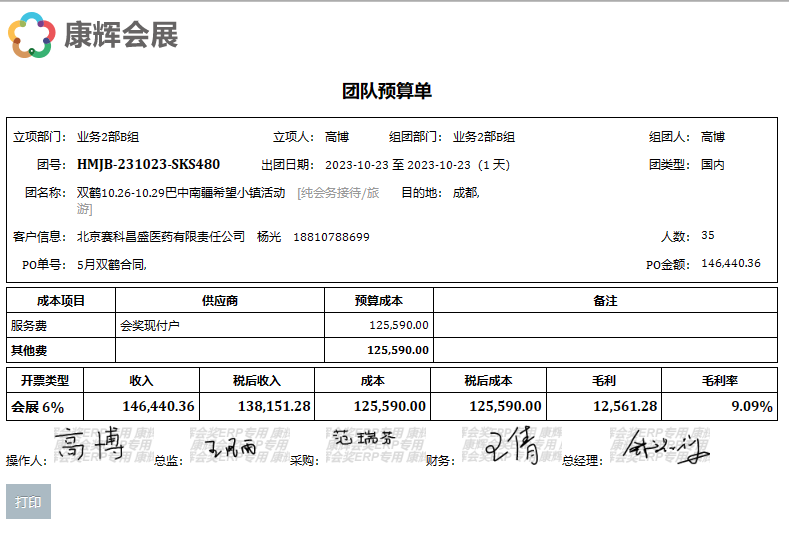Click the finance (财务) handwritten signature
This screenshot has width=789, height=549.
click(512, 447)
